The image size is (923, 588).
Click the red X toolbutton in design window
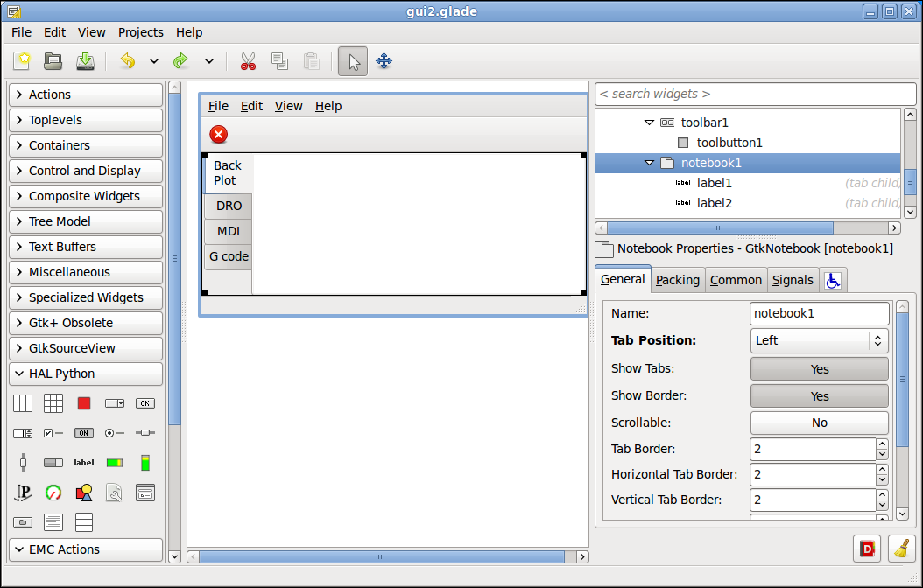(x=218, y=135)
